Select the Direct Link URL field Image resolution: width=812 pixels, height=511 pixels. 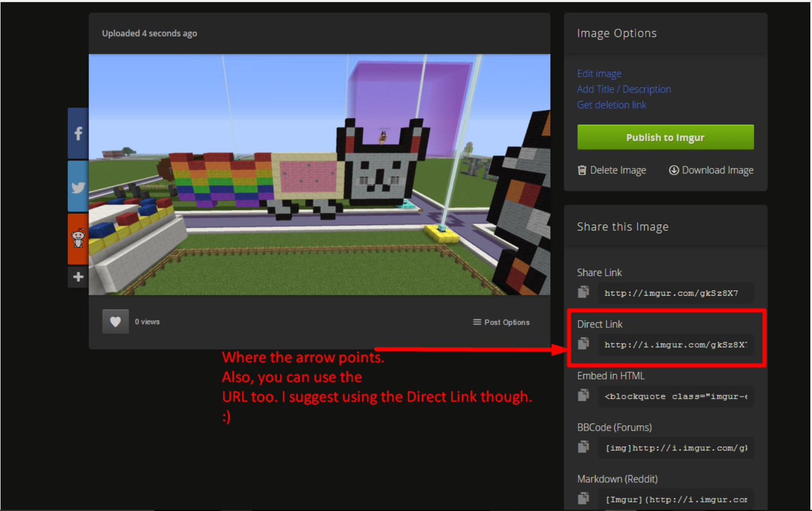click(x=676, y=345)
